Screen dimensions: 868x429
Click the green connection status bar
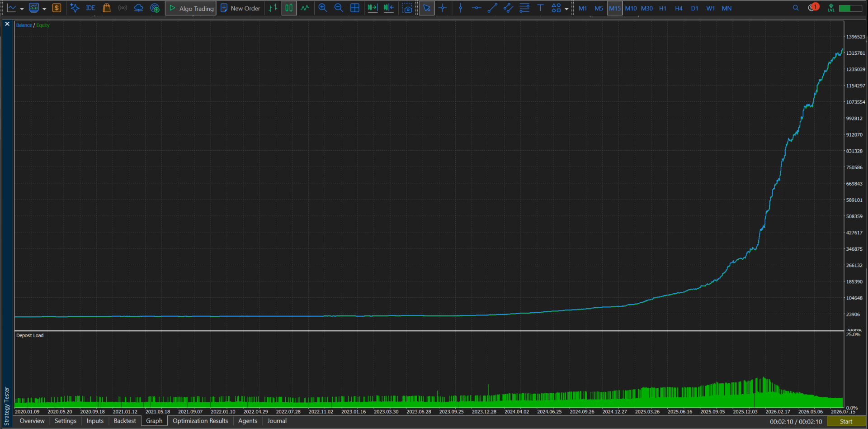[x=850, y=8]
